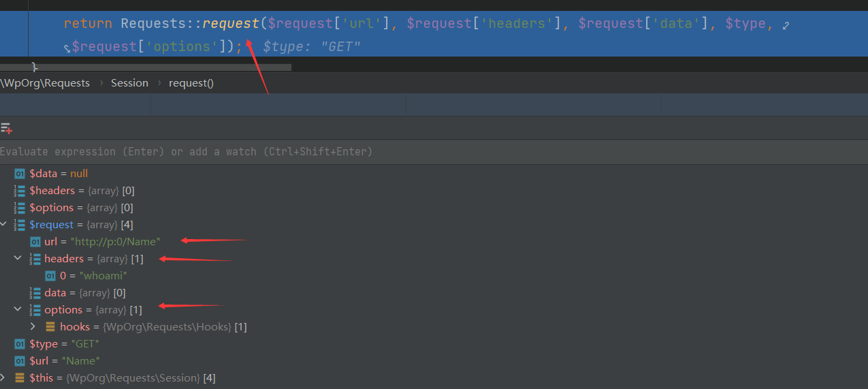Click the request method call in the code
Screen dimensions: 868x389
coord(231,23)
